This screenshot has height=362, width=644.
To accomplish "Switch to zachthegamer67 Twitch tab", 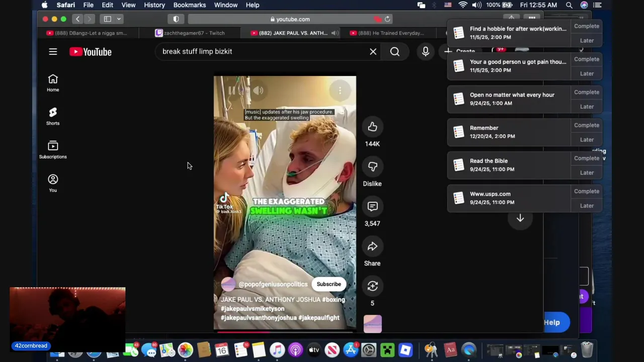I will point(190,33).
